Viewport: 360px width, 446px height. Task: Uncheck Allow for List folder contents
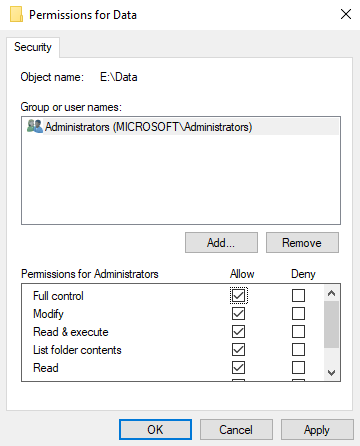click(x=238, y=350)
